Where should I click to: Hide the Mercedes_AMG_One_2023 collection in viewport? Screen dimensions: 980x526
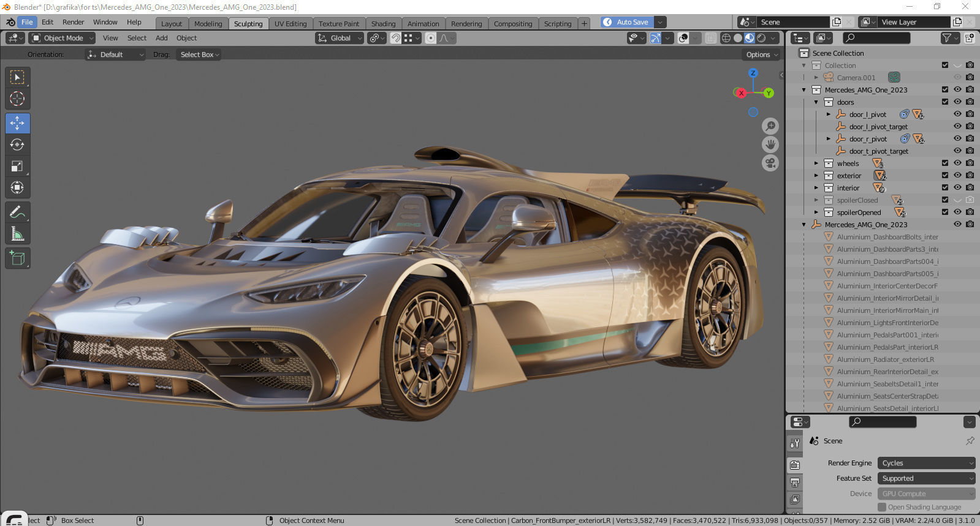click(x=957, y=89)
